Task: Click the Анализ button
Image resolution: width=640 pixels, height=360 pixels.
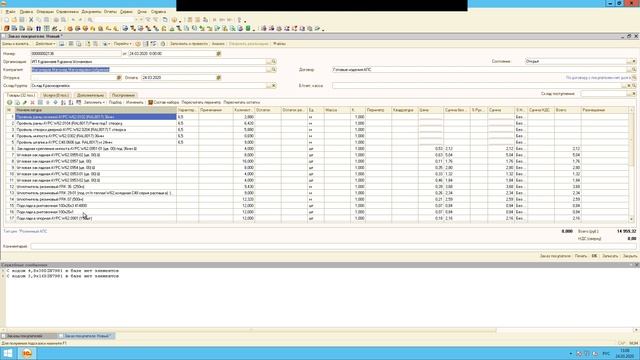Action: (218, 44)
